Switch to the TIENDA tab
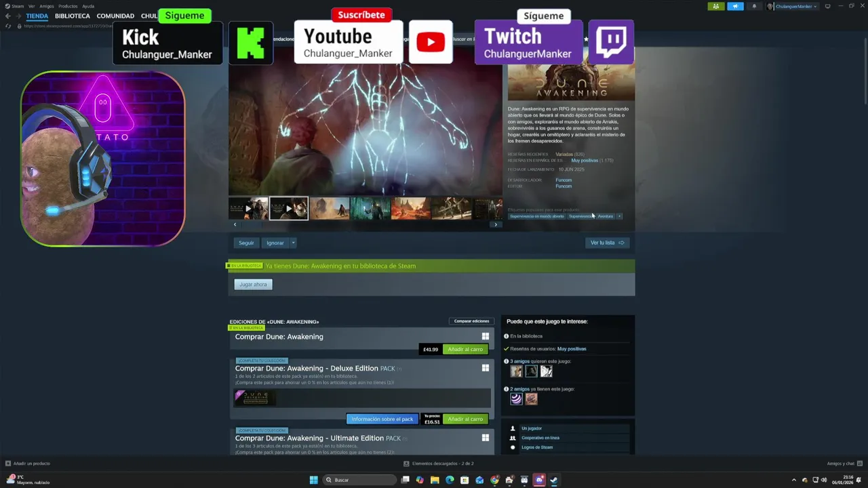 [37, 16]
